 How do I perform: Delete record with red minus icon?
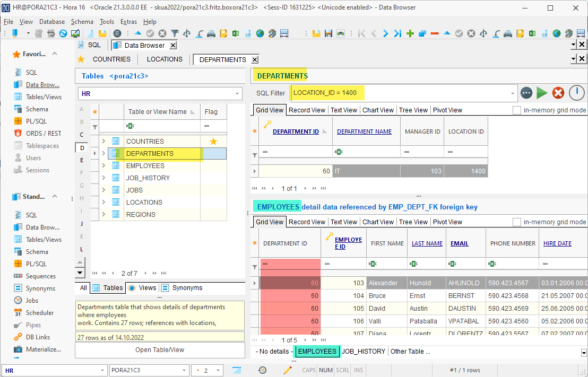pos(435,33)
